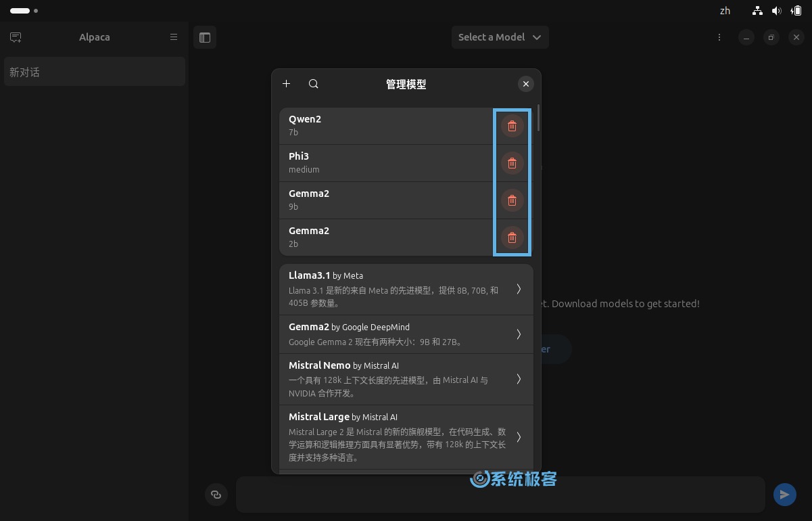Open the Alpaca sidebar hamburger menu

[x=174, y=37]
